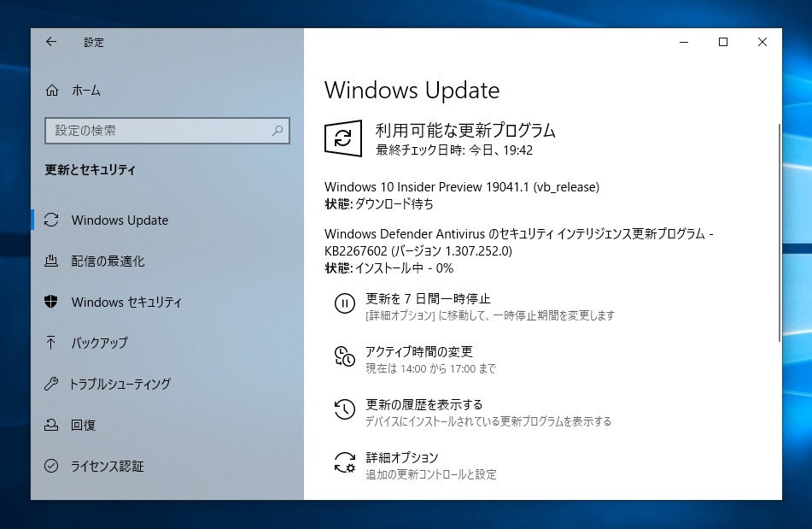Image resolution: width=812 pixels, height=529 pixels.
Task: Click the KB2267602 Defender update text
Action: point(518,243)
